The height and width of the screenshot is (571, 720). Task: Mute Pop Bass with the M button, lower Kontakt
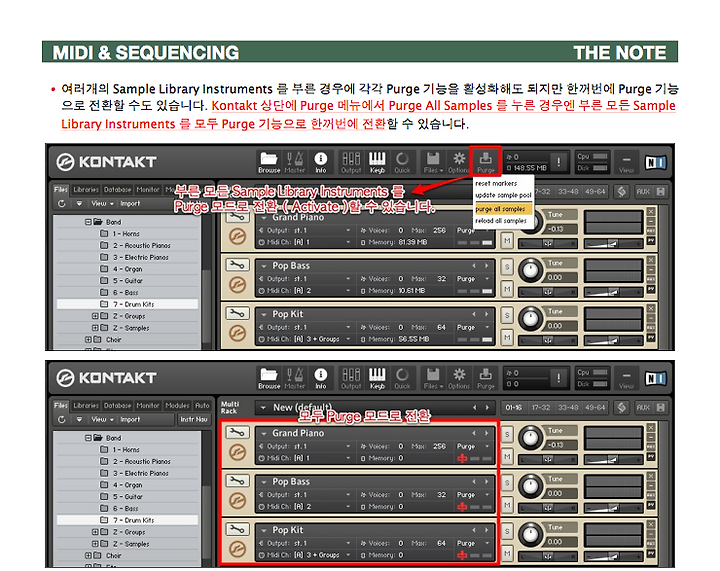pos(507,505)
